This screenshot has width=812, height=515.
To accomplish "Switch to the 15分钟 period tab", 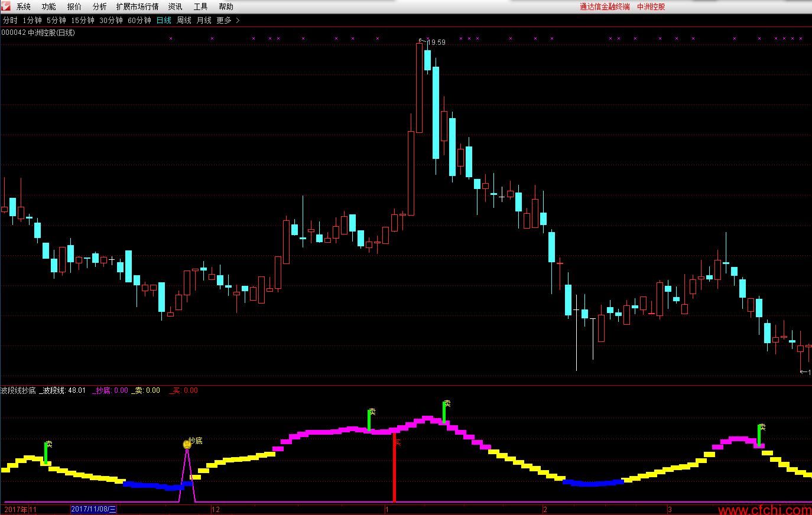I will pos(83,20).
